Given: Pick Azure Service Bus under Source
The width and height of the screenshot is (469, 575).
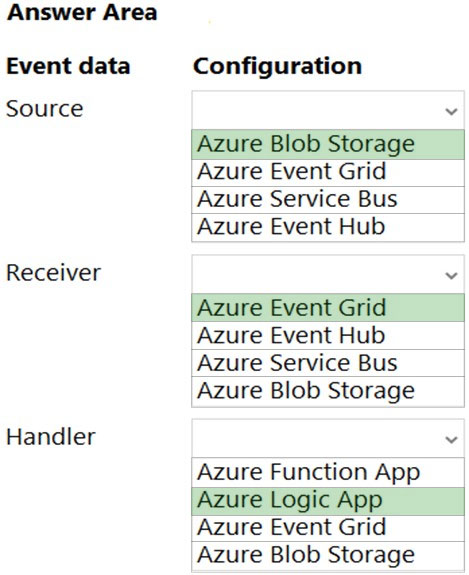Looking at the screenshot, I should (328, 200).
